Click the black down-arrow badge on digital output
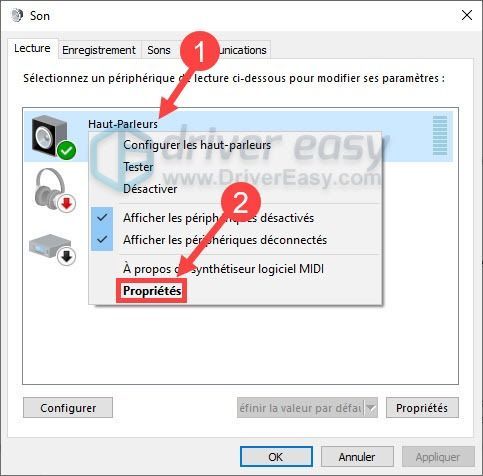Screen dimensions: 483x476 click(67, 256)
